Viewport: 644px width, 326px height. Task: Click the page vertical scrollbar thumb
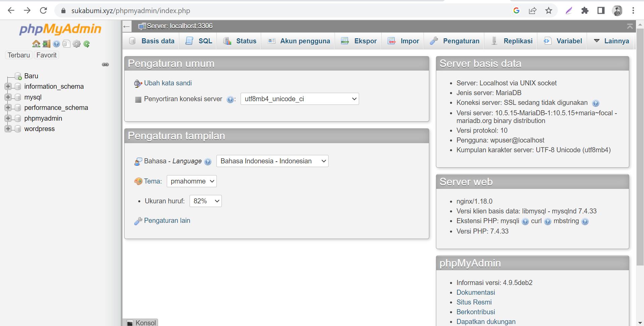(640, 147)
